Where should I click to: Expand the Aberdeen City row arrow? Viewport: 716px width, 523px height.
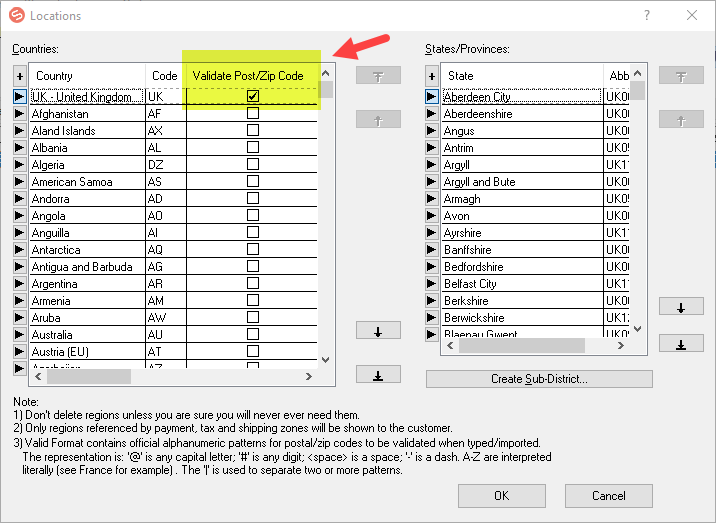pos(432,97)
